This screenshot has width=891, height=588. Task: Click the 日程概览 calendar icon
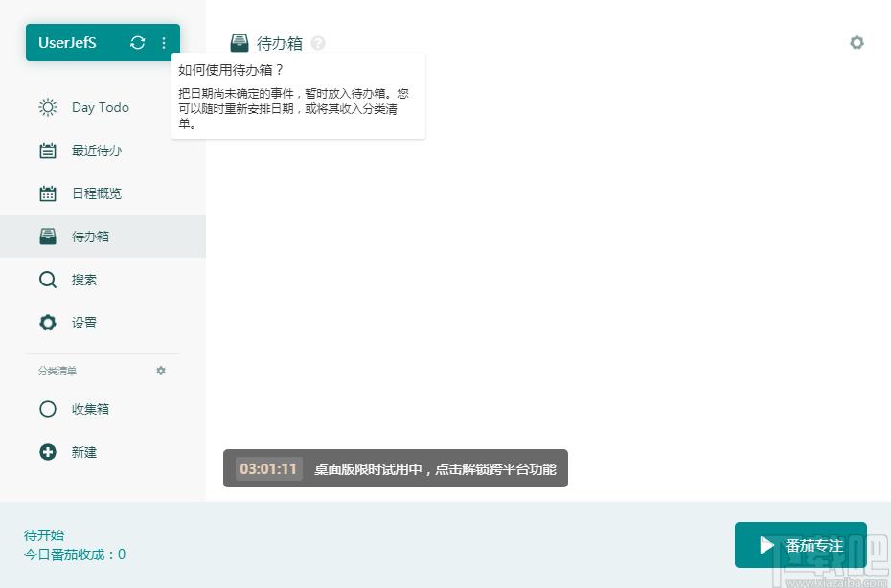[x=48, y=193]
